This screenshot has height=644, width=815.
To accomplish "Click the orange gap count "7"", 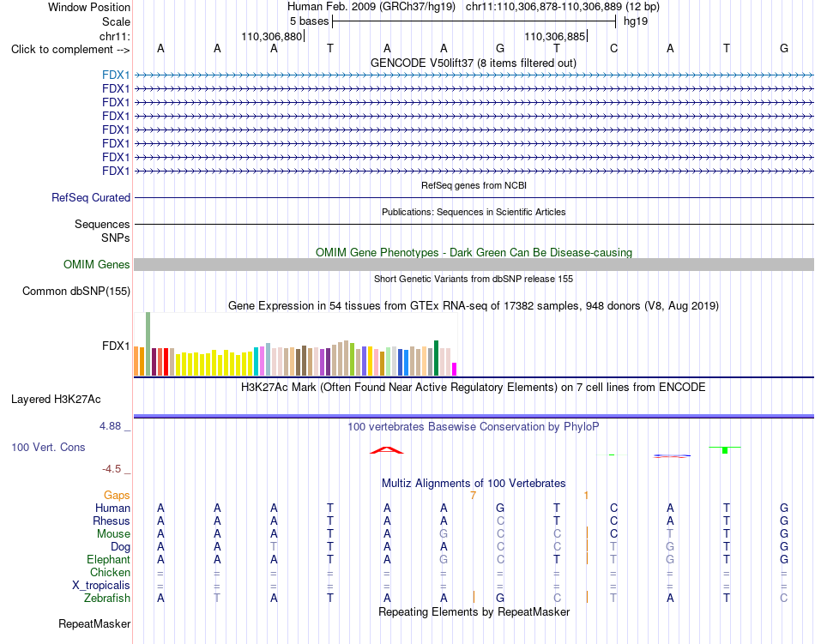I will pos(473,496).
